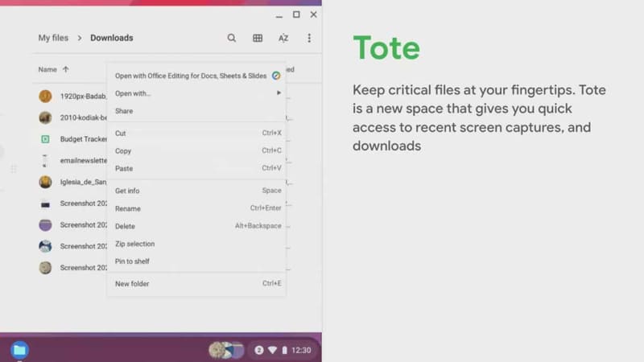Click the Office Editing app icon in menu

click(276, 76)
